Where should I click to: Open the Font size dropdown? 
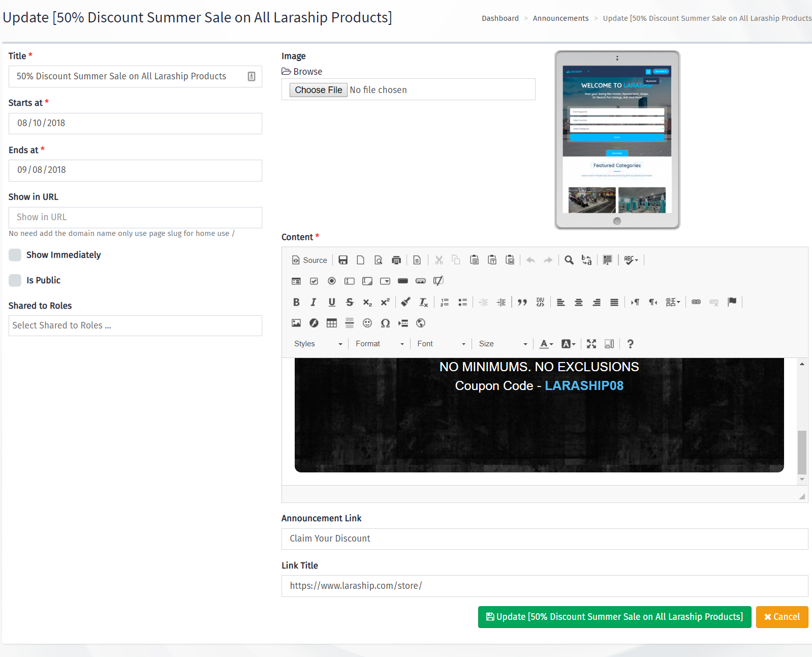point(503,344)
